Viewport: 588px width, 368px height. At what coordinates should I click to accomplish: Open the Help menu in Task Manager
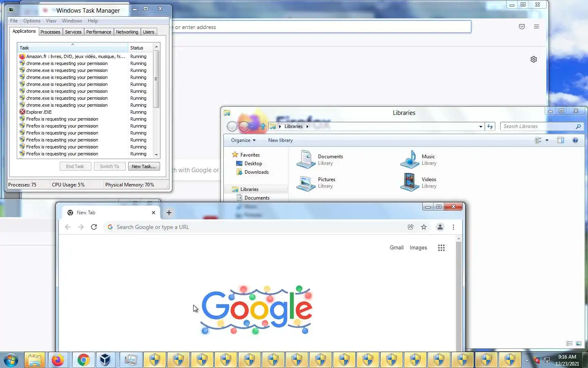[x=93, y=21]
